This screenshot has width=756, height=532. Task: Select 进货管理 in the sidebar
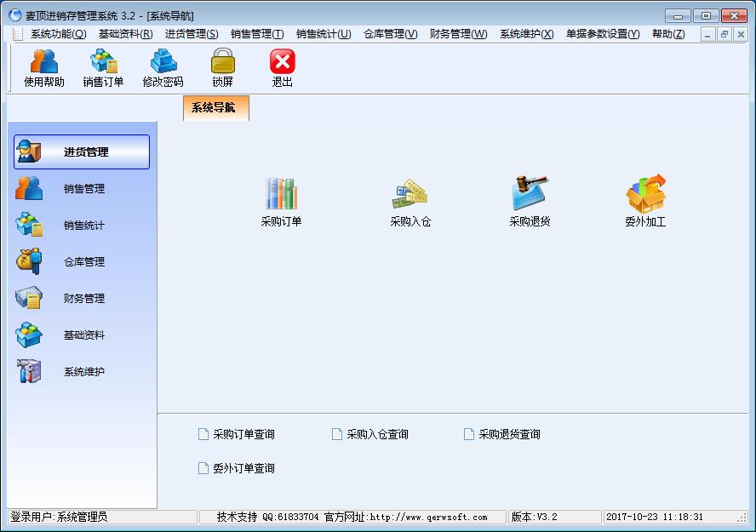[82, 152]
